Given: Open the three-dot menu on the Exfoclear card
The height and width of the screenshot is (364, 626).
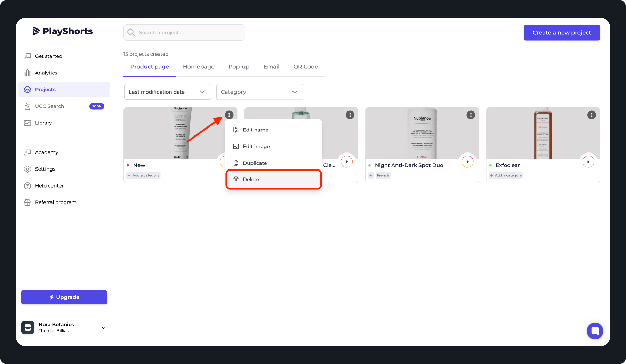Looking at the screenshot, I should 592,115.
